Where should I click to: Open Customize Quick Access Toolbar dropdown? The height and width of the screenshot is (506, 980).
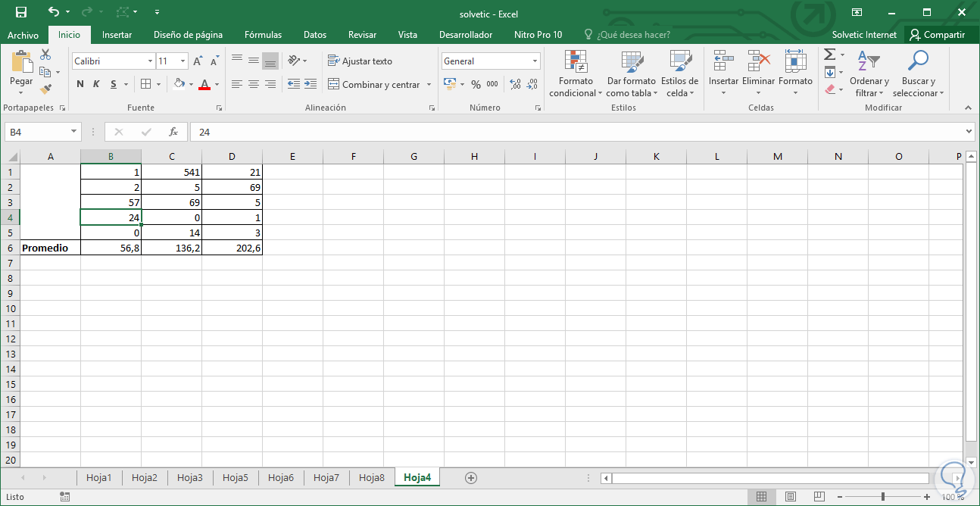(x=157, y=12)
